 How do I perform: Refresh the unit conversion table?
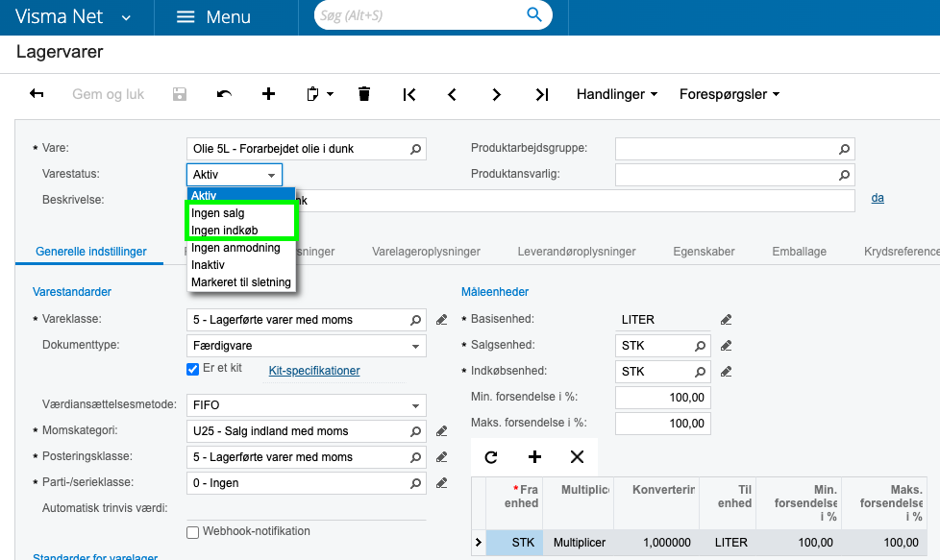click(491, 457)
